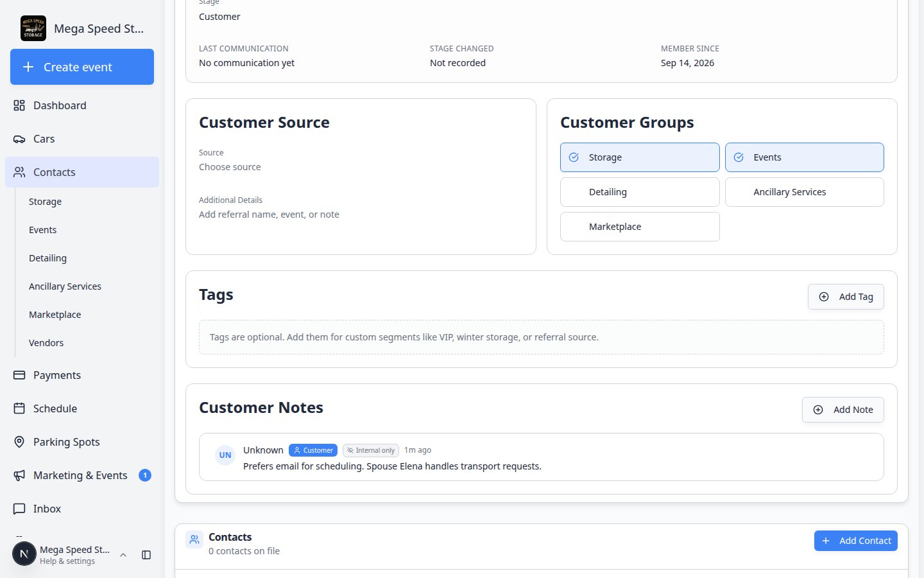Enable the Marketplace customer group

click(x=640, y=227)
